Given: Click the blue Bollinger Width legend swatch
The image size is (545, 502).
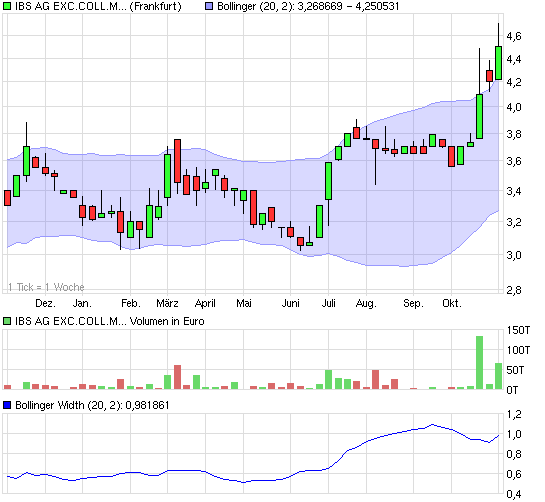Looking at the screenshot, I should 7,405.
